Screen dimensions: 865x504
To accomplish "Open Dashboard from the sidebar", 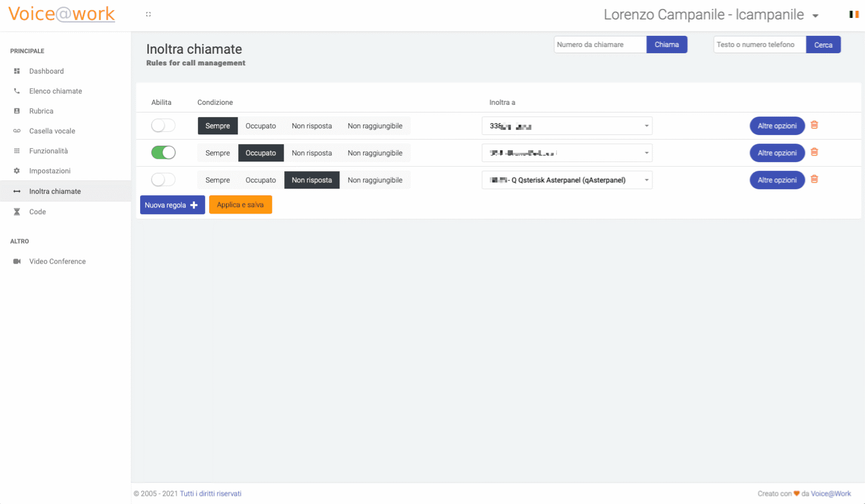I will click(47, 71).
